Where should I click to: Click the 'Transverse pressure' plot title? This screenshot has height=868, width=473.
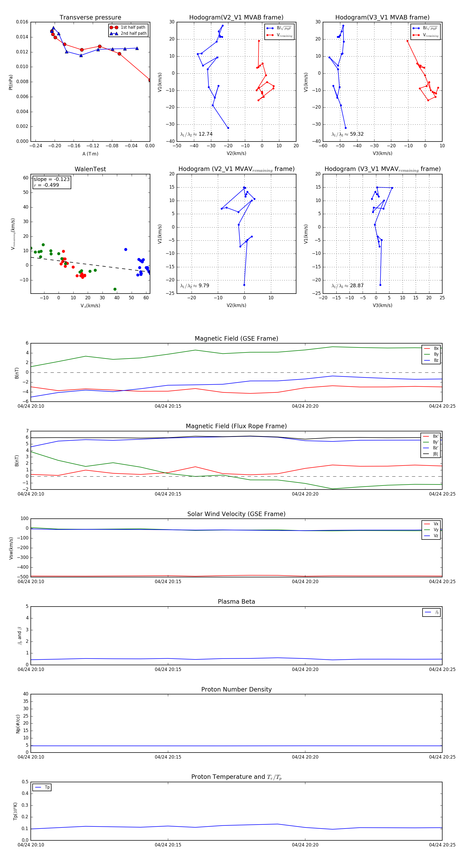click(x=90, y=18)
